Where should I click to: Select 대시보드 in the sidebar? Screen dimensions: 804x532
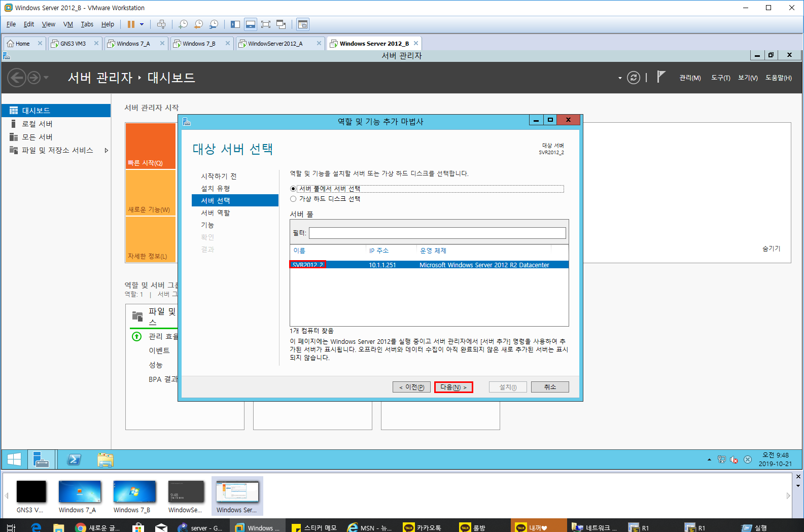(56, 111)
